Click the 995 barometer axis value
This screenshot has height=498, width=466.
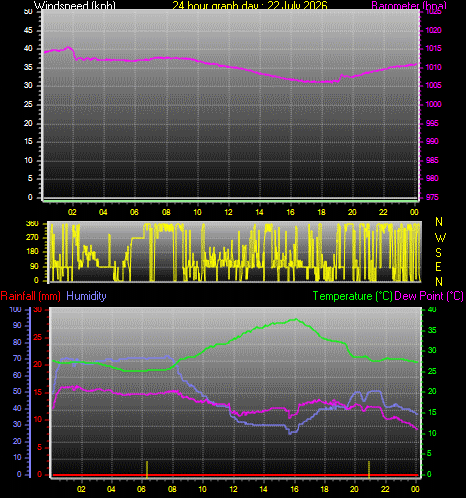[x=432, y=123]
